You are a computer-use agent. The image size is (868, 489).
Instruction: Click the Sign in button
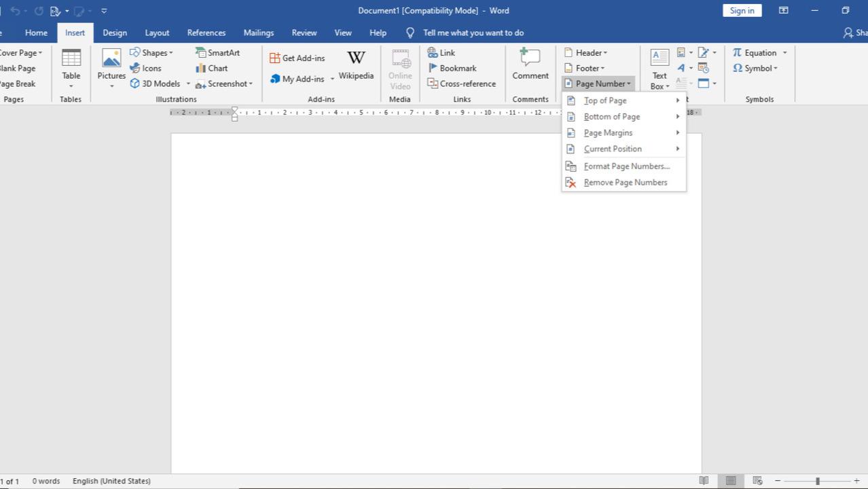point(742,11)
